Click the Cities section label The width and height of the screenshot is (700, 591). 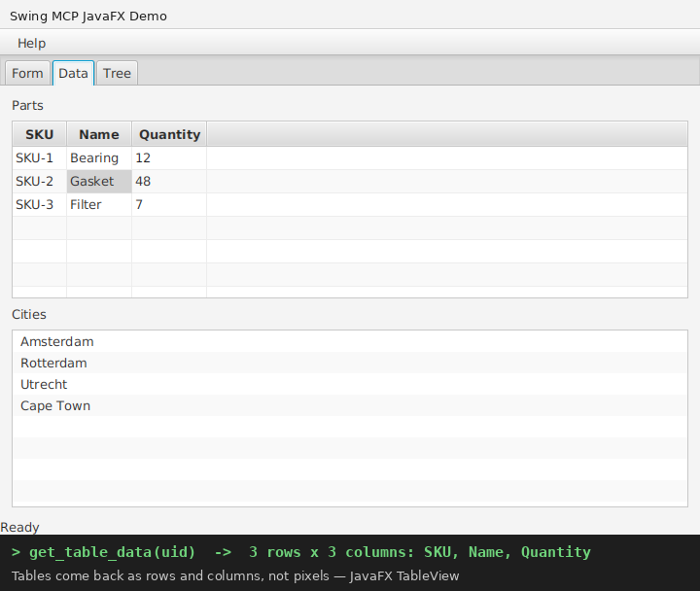point(29,314)
